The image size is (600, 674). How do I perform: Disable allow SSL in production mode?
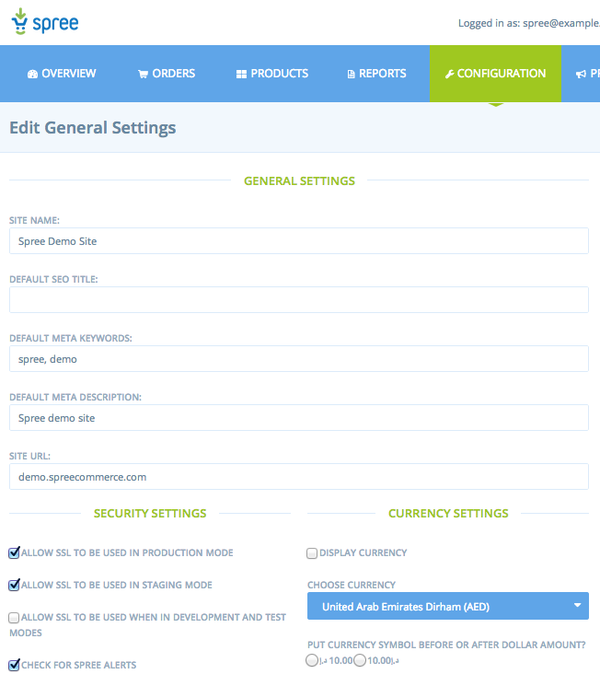pos(14,553)
